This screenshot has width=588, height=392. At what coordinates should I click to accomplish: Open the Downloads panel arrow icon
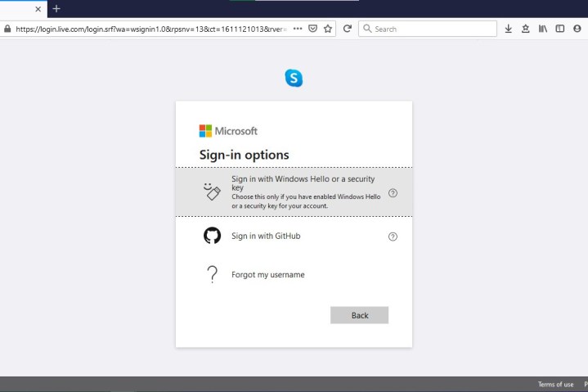click(508, 29)
